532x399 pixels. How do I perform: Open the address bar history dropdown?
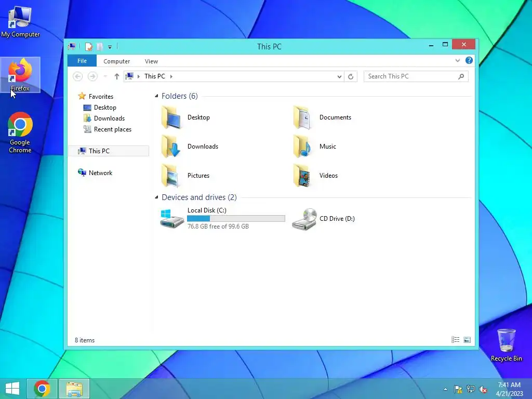point(339,77)
